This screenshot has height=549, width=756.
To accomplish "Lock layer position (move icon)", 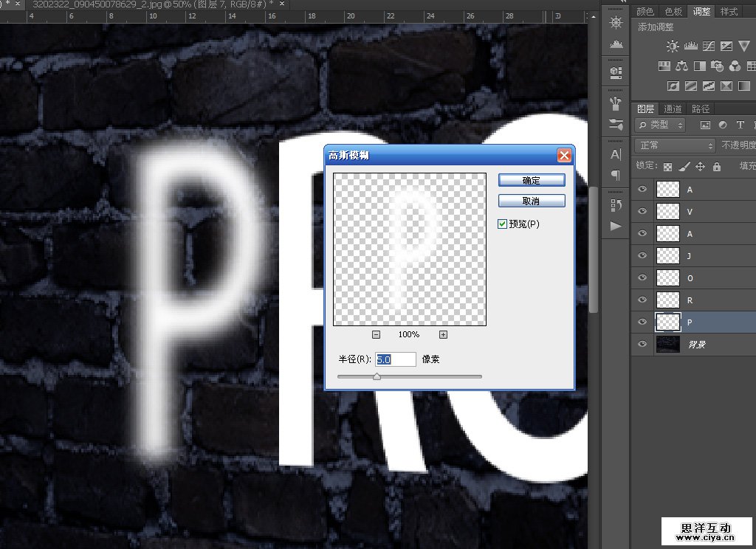I will (x=700, y=167).
